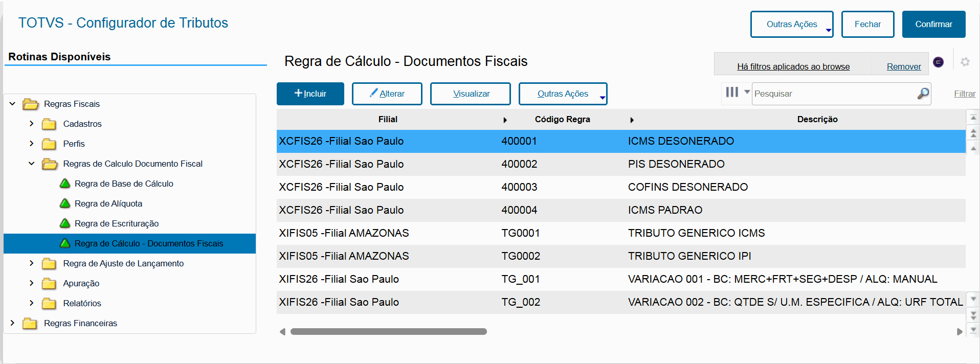
Task: Select Regra de Escrituração in the tree
Action: (117, 223)
